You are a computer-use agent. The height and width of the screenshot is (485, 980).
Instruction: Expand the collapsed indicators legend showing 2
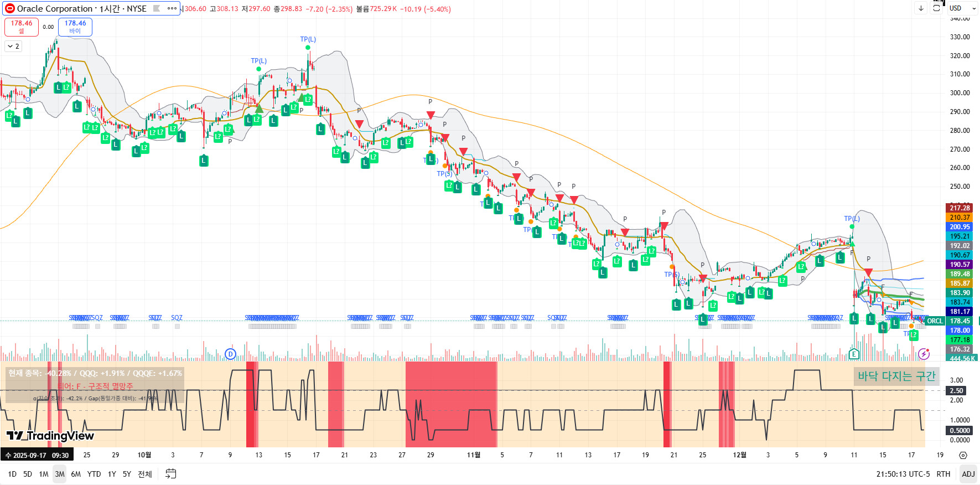[13, 47]
